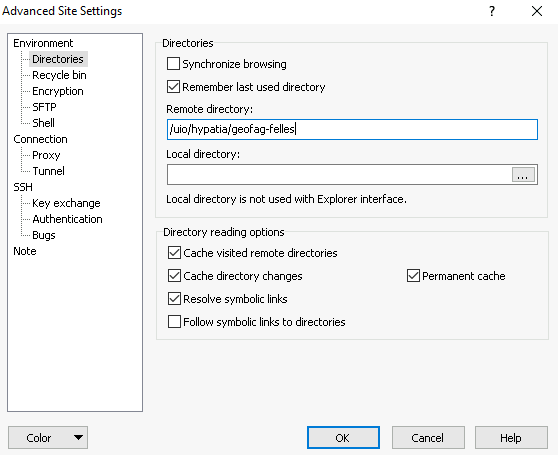Browse for local directory with ellipsis button

(x=523, y=175)
